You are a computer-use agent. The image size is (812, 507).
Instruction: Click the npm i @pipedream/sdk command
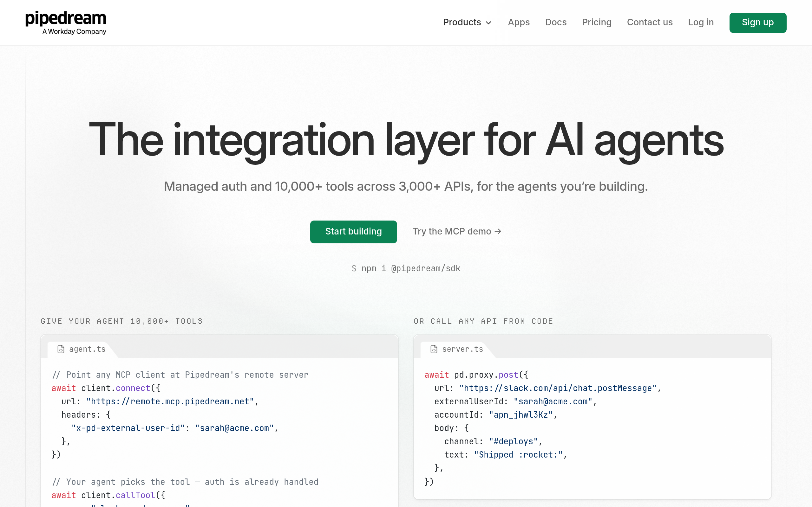pos(406,268)
